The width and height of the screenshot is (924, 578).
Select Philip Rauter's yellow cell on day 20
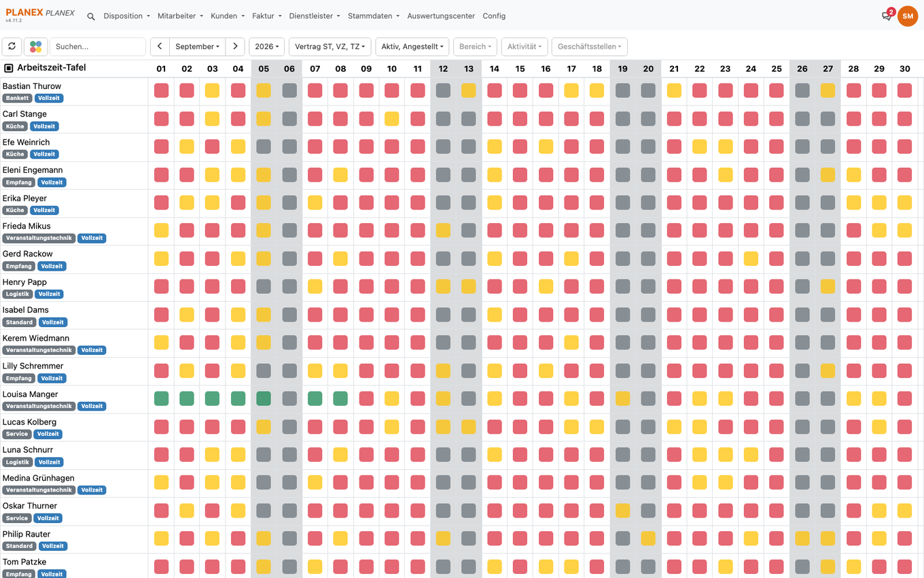pos(648,539)
